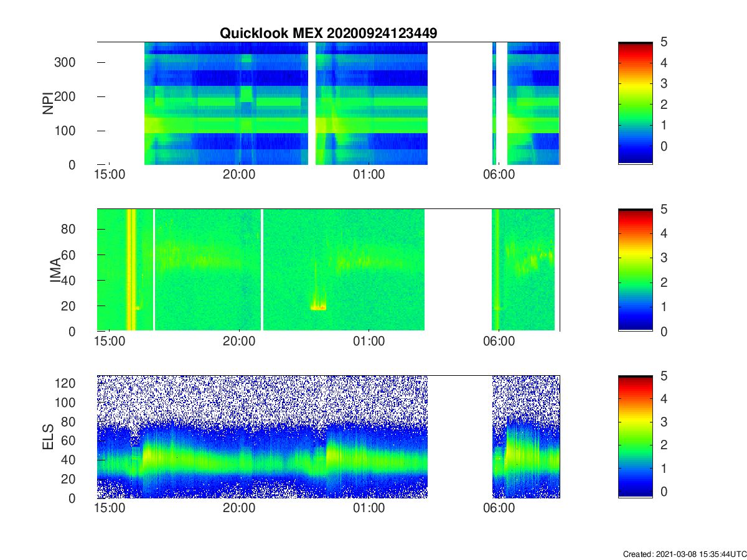Click the "3" label on NPI color bar
This screenshot has height=560, width=747.
[x=664, y=83]
